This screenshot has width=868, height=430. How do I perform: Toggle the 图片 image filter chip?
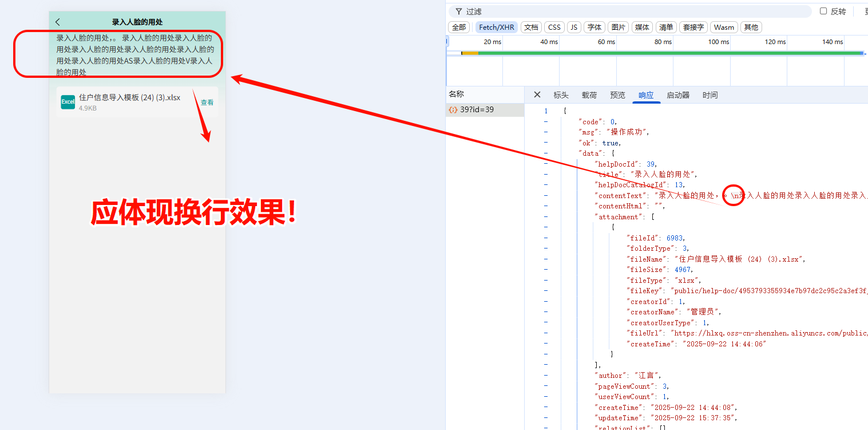point(618,27)
